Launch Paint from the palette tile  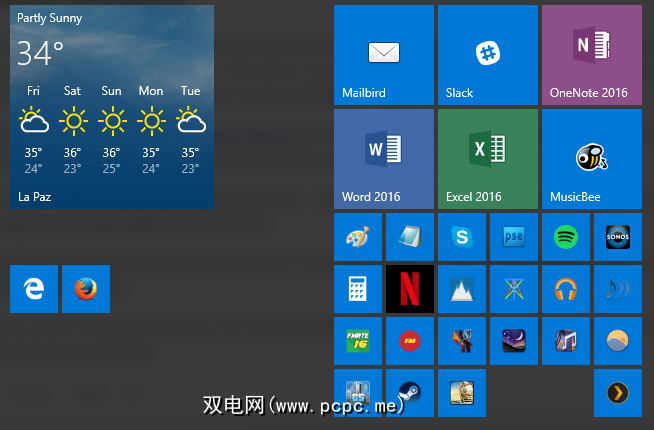click(358, 237)
